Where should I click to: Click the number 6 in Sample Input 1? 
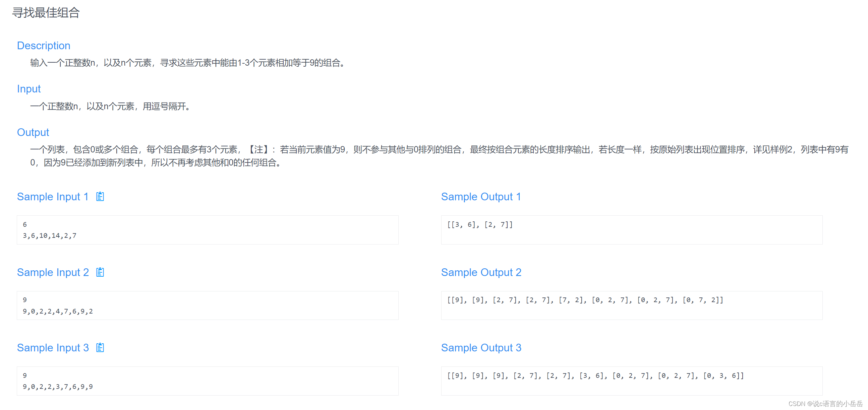(x=24, y=224)
